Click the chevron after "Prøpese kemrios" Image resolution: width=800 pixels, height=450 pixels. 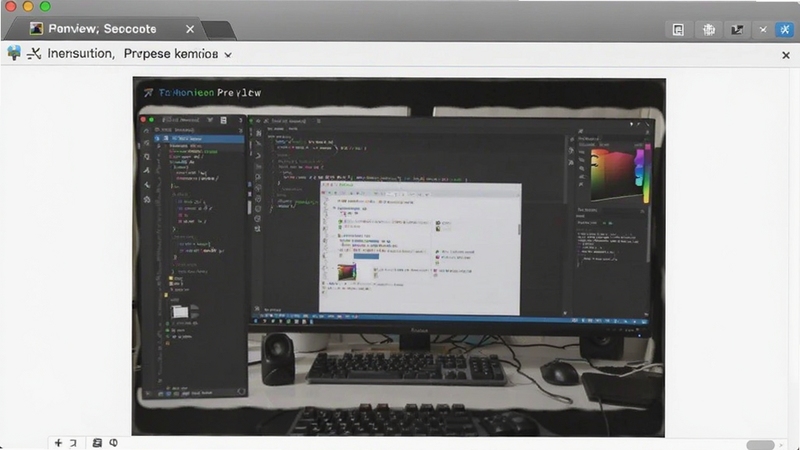pos(228,55)
